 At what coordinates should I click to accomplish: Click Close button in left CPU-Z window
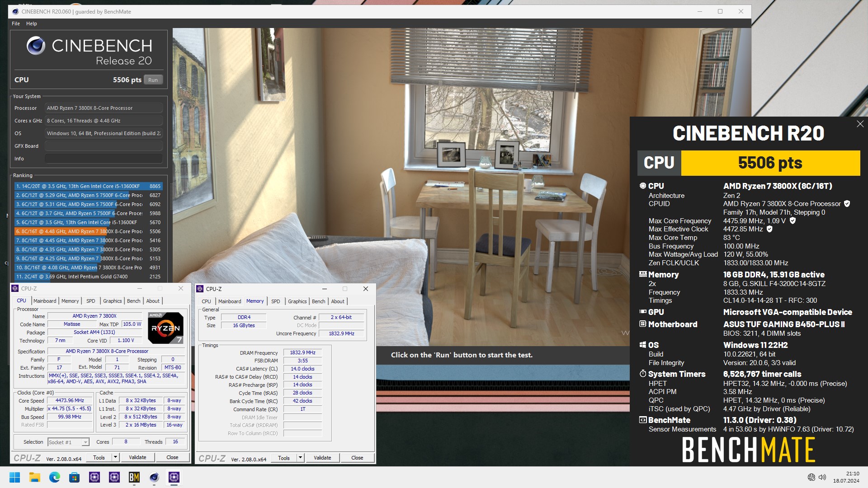click(172, 458)
